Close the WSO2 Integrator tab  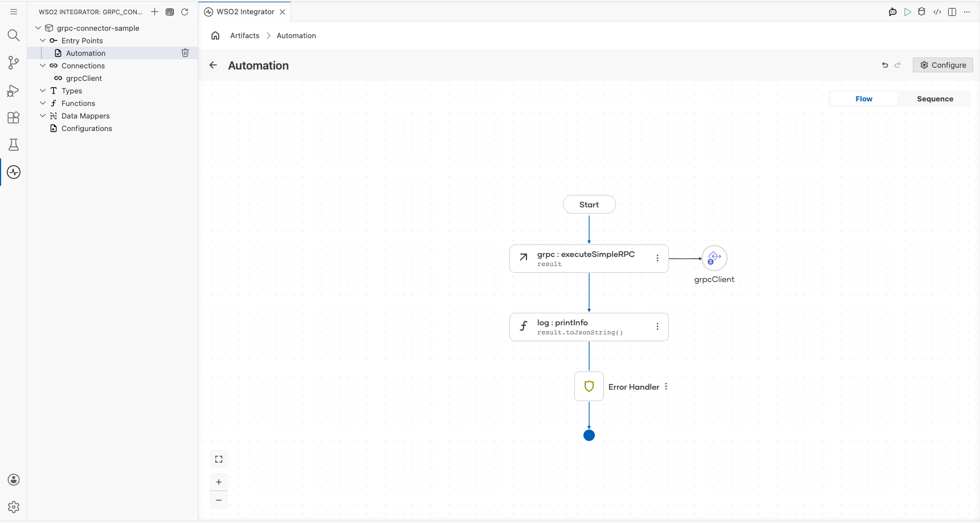[283, 11]
